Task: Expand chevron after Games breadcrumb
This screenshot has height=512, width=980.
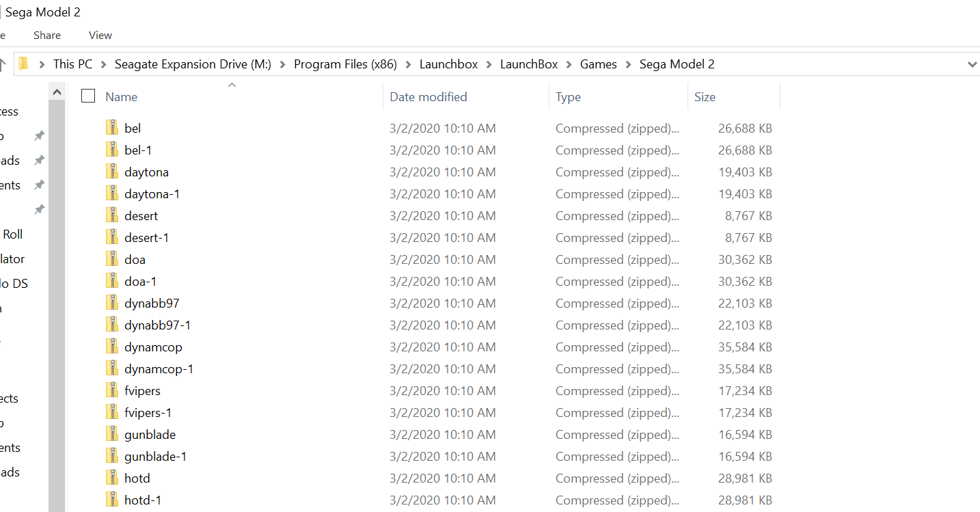Action: [628, 64]
